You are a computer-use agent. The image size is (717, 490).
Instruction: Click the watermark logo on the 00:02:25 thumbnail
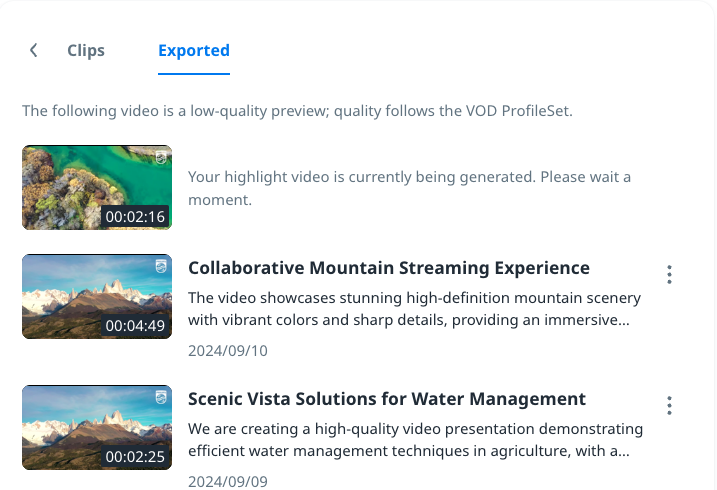pos(160,397)
